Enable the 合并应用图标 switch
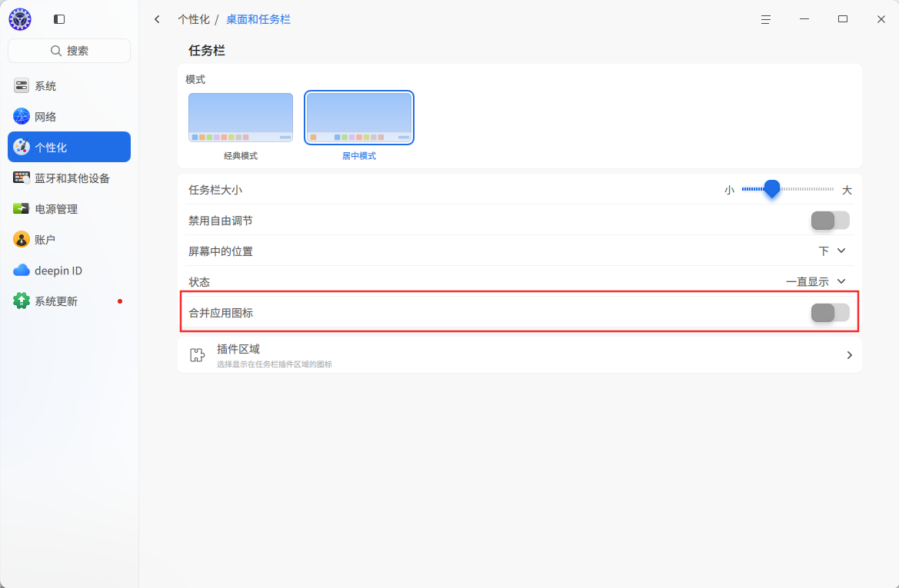 pos(831,313)
